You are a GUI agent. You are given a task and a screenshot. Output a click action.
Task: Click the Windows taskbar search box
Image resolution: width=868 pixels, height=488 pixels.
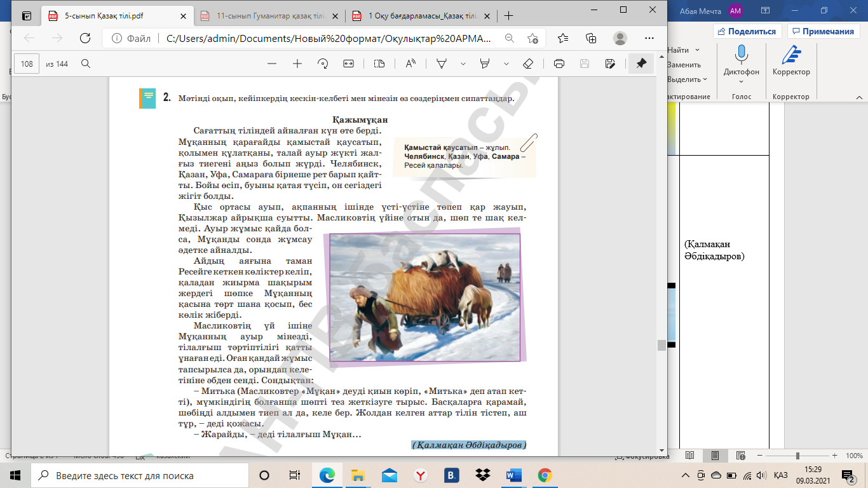140,475
